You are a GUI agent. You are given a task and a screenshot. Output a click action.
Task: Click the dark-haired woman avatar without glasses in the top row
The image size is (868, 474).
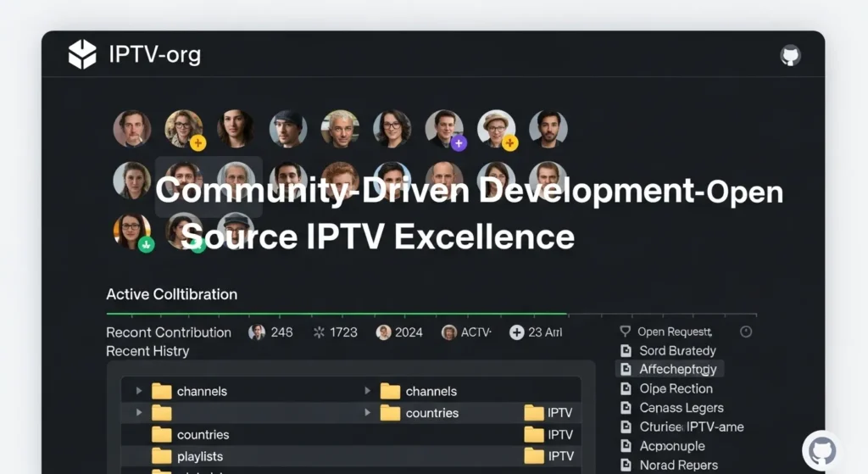236,128
